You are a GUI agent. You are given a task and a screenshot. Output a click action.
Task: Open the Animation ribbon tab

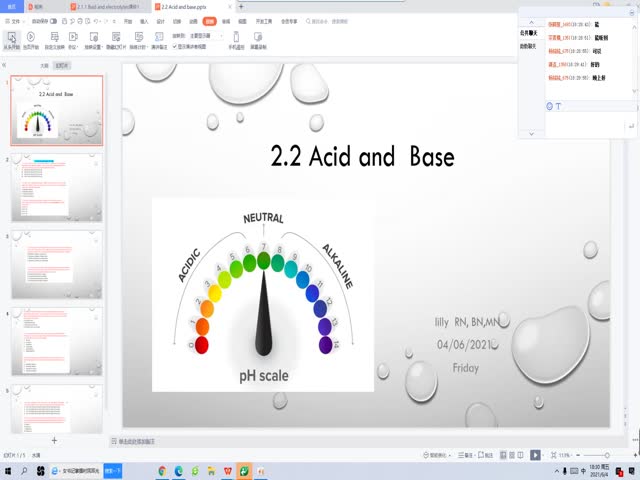(193, 21)
